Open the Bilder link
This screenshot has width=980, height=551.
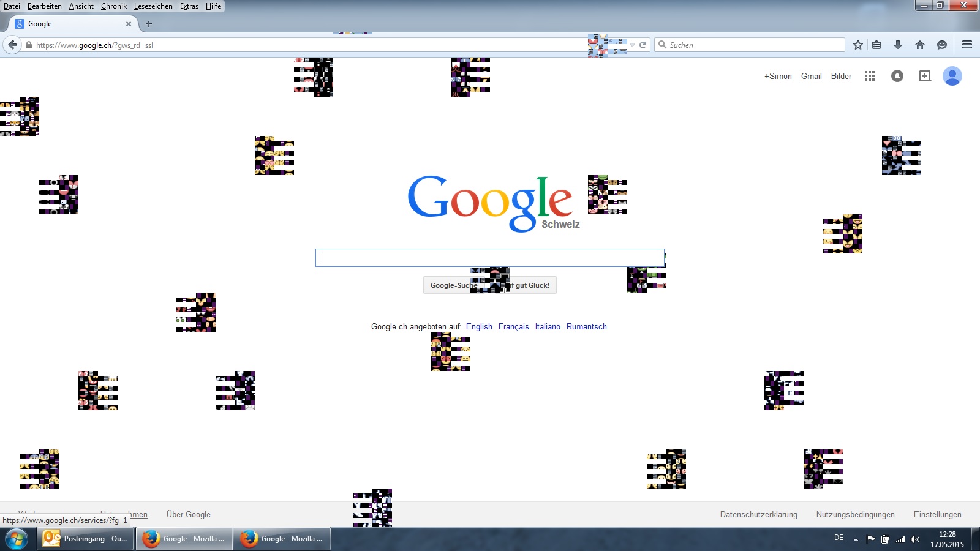click(841, 76)
